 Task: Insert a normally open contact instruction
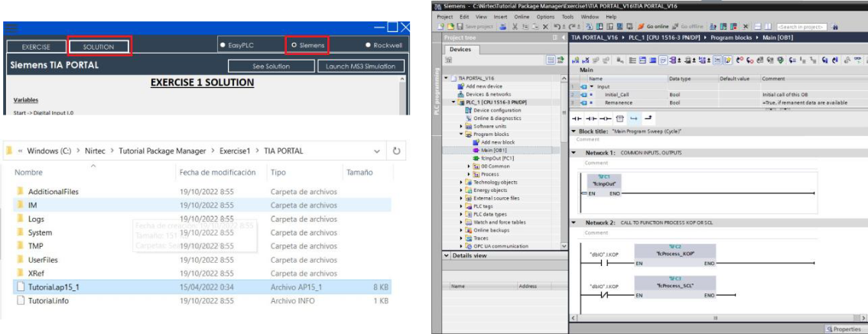(x=577, y=119)
